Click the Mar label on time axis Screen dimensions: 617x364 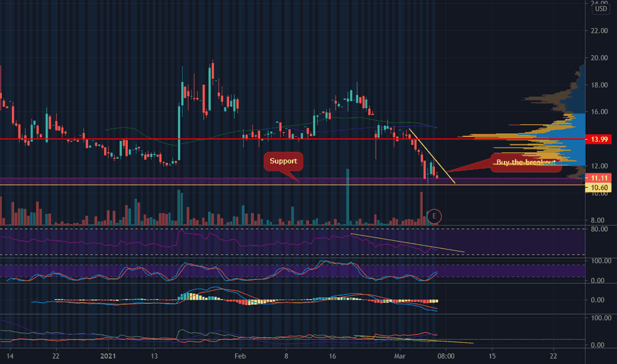(400, 356)
